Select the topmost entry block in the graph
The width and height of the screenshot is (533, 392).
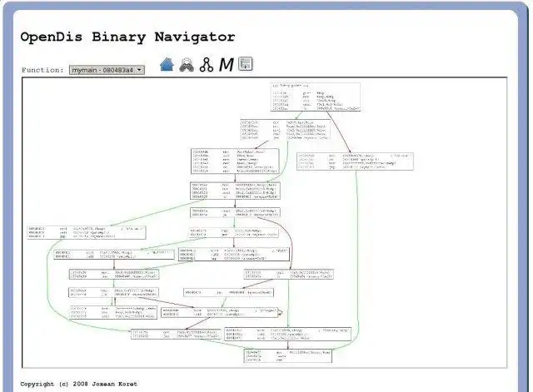pyautogui.click(x=316, y=97)
